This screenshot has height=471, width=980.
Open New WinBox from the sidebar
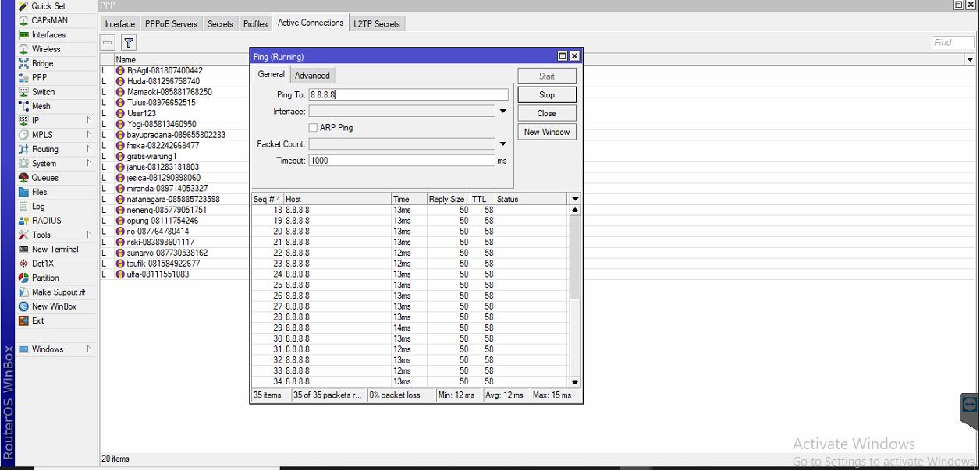point(47,306)
